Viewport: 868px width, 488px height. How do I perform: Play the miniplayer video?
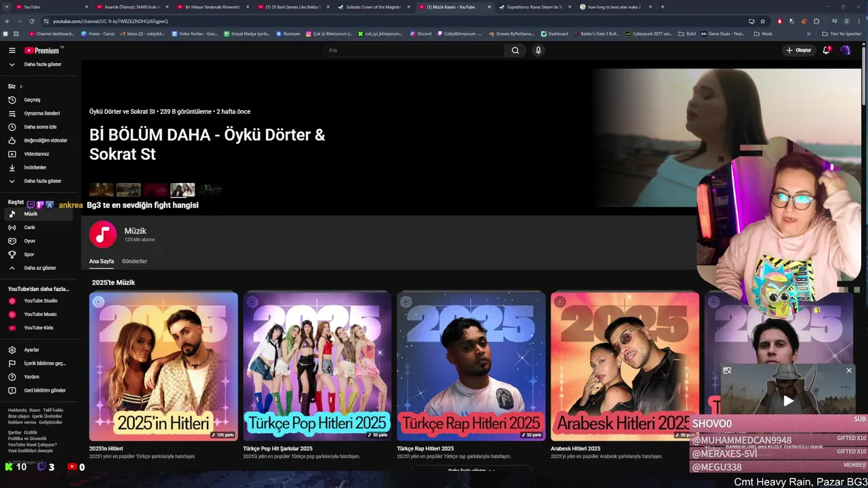pos(788,401)
